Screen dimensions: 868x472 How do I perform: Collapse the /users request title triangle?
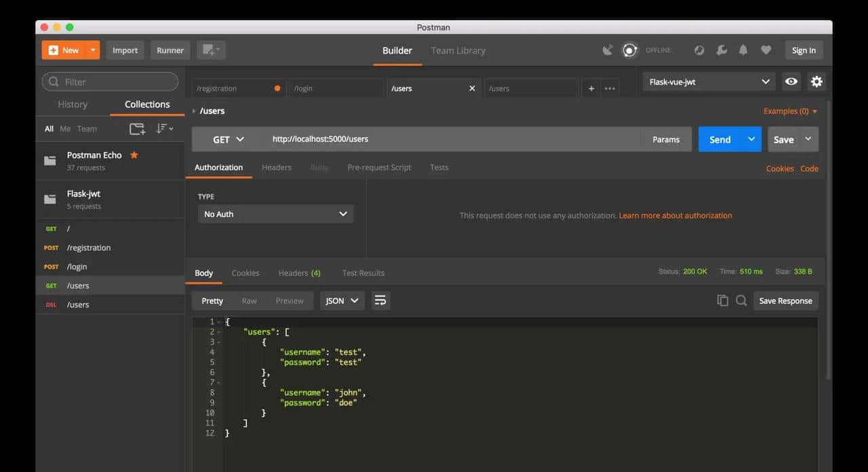pos(194,111)
